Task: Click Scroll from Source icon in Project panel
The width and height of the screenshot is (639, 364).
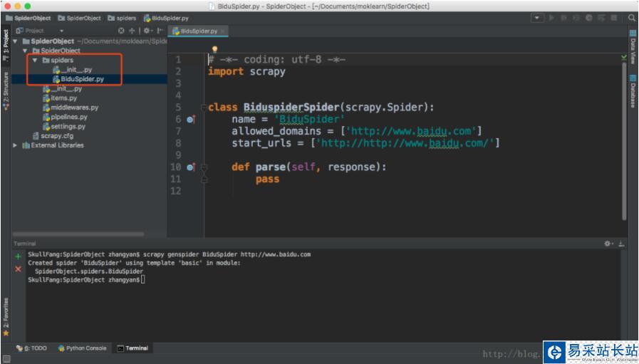Action: click(x=121, y=31)
